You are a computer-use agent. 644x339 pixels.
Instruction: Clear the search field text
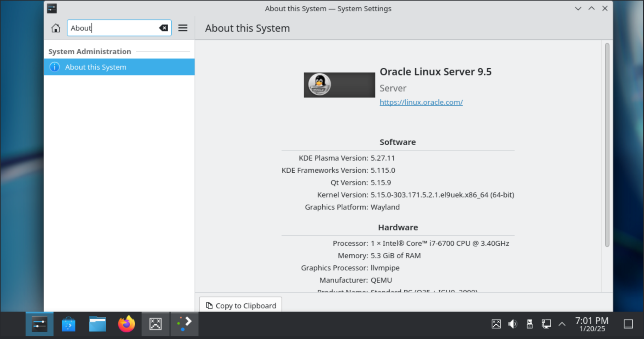163,28
